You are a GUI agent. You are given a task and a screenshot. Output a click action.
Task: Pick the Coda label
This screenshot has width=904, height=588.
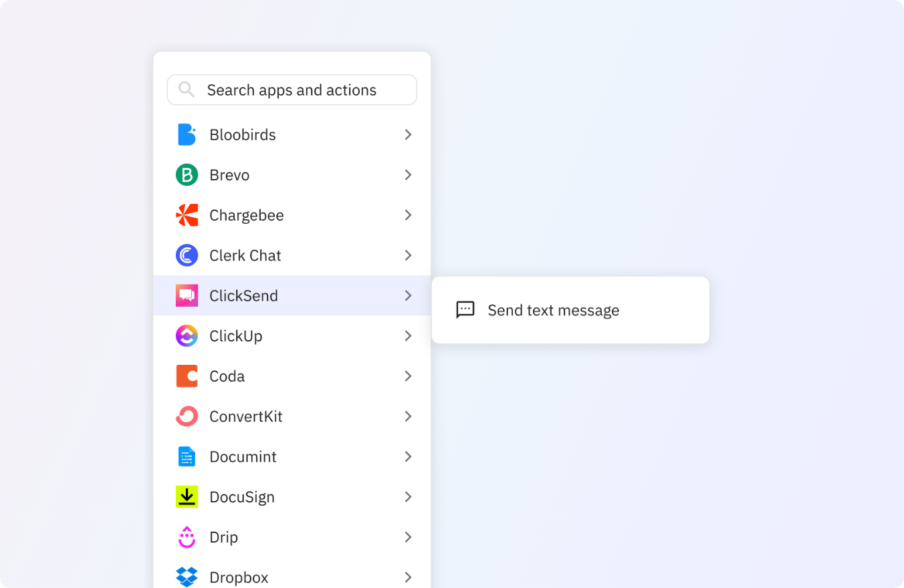click(x=227, y=376)
